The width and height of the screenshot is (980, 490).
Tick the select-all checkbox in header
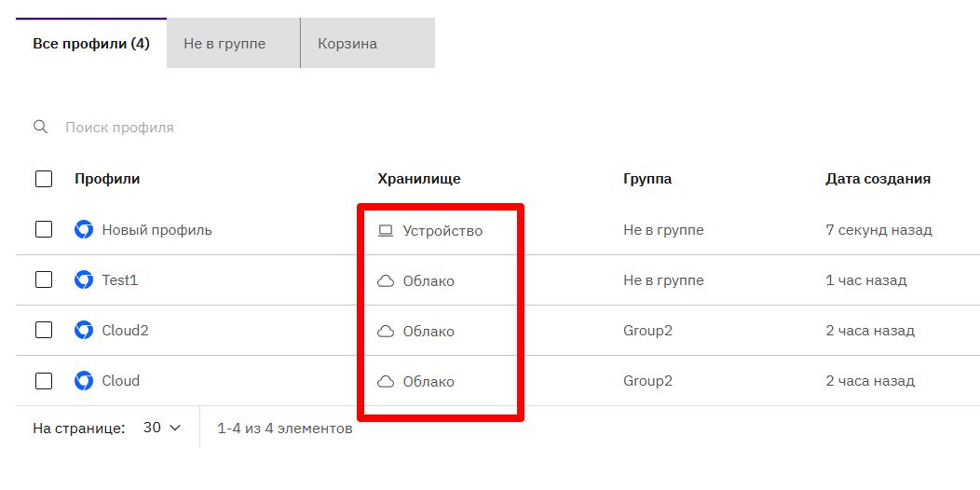click(44, 179)
